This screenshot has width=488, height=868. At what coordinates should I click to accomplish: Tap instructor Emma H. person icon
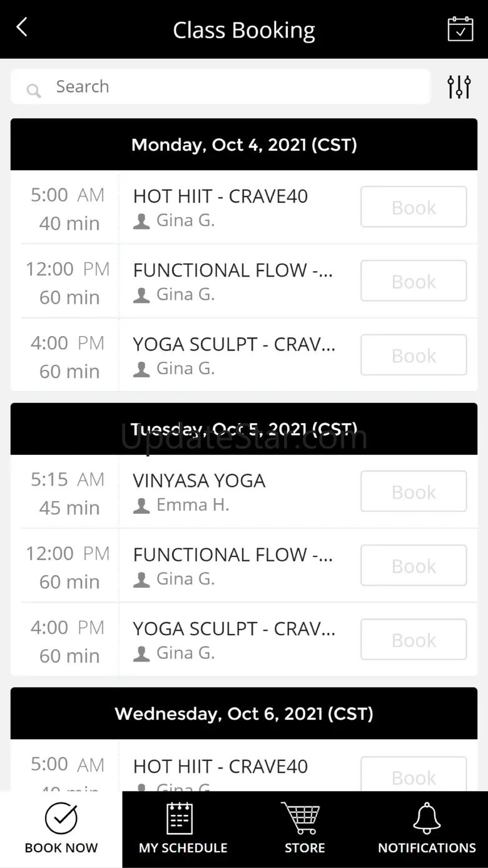click(x=141, y=506)
